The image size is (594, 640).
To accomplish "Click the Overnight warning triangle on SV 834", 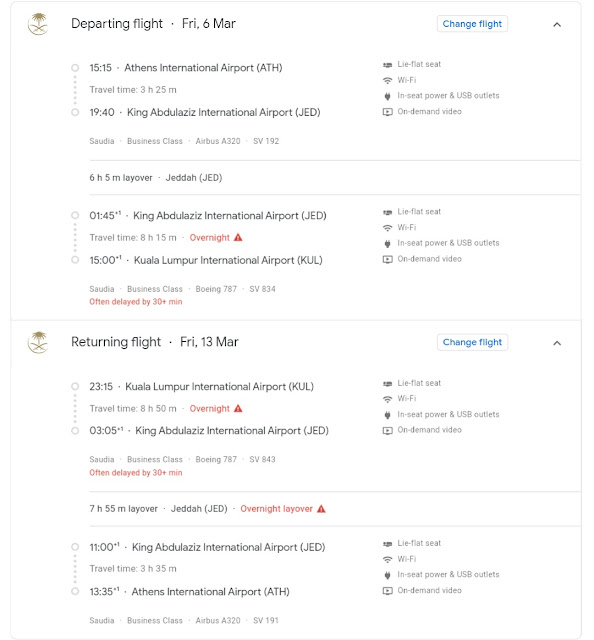I will 238,237.
